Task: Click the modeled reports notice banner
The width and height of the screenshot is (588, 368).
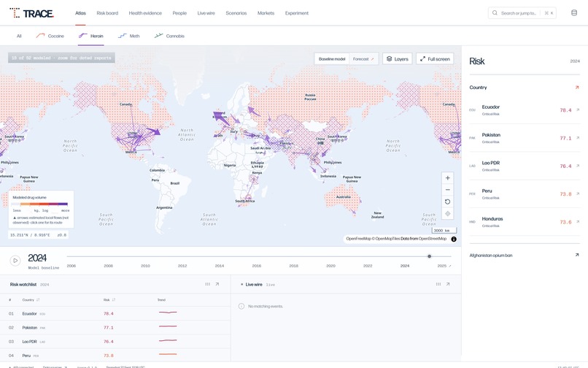Action: pyautogui.click(x=61, y=58)
